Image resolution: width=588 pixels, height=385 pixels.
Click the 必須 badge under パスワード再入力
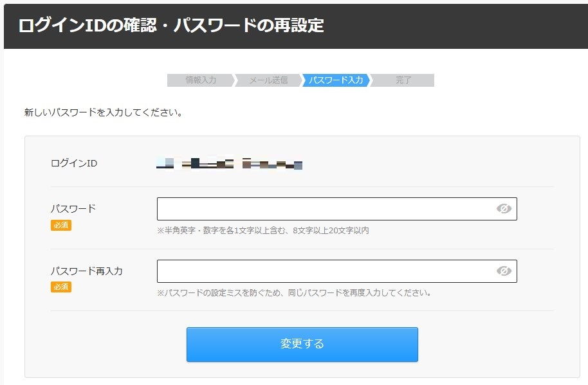pos(60,287)
